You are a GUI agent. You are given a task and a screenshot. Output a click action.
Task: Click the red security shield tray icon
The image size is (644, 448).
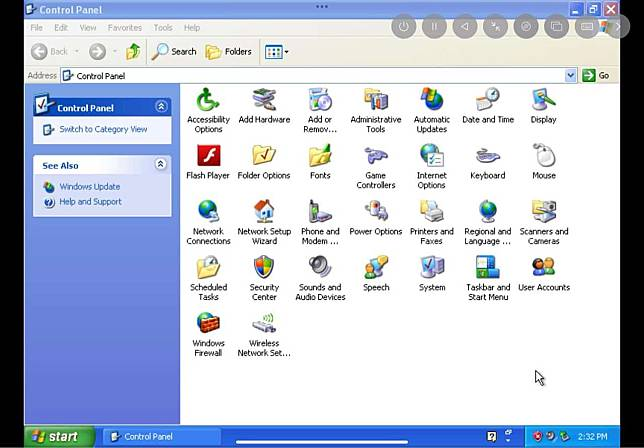[537, 436]
